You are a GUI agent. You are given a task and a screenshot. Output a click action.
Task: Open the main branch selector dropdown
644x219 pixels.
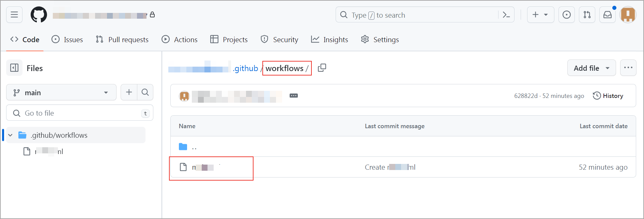pos(61,92)
